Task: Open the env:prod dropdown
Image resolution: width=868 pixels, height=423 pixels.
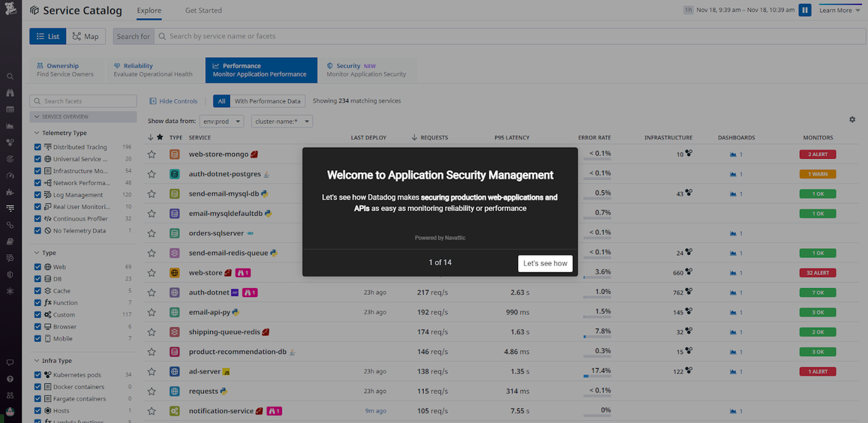Action: pos(222,121)
